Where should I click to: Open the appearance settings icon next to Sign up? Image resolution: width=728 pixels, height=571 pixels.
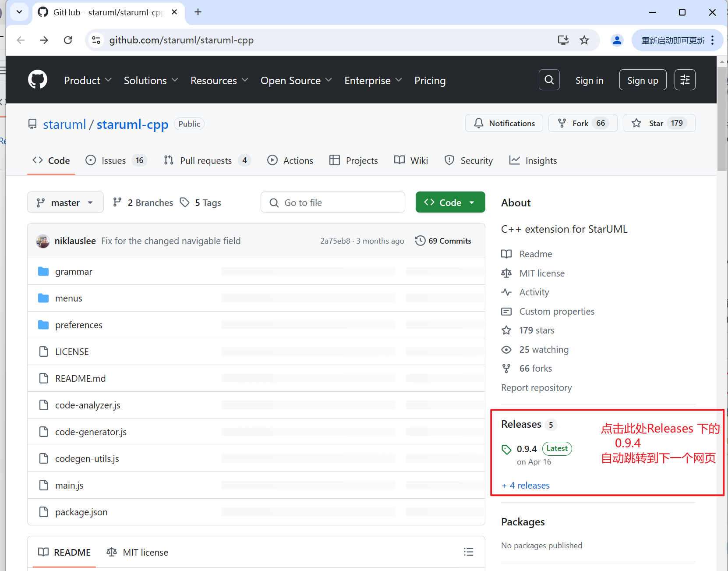point(685,80)
